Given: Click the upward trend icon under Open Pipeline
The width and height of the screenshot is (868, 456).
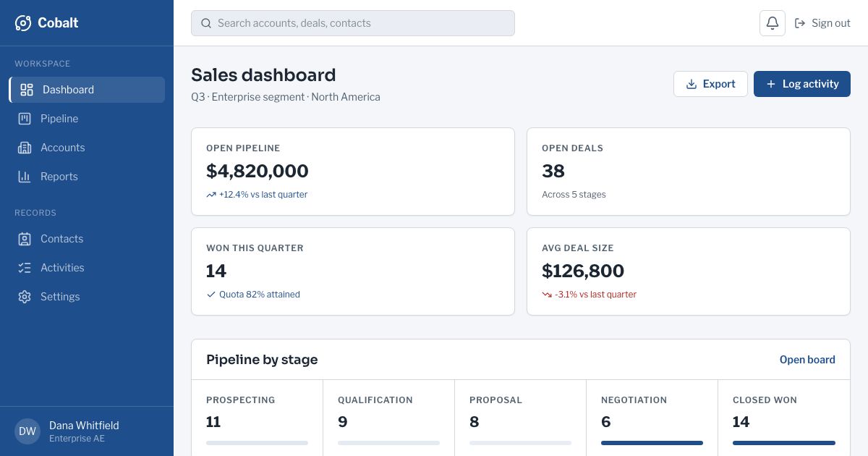Looking at the screenshot, I should (x=211, y=195).
